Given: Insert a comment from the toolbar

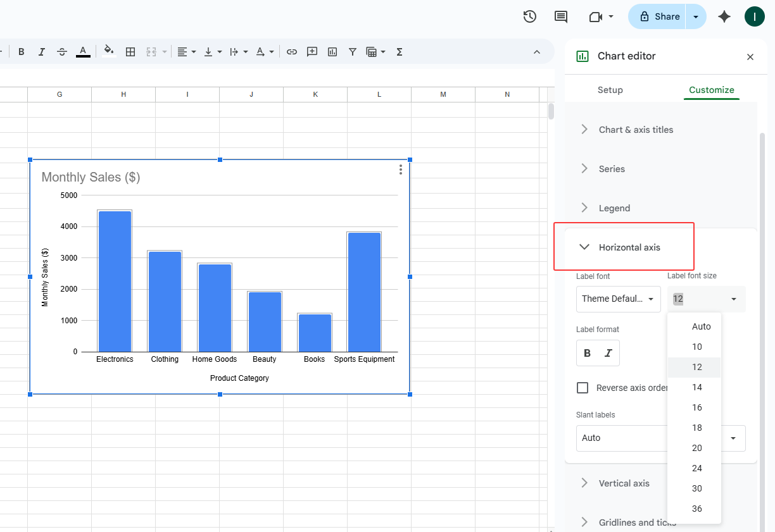Looking at the screenshot, I should point(312,52).
